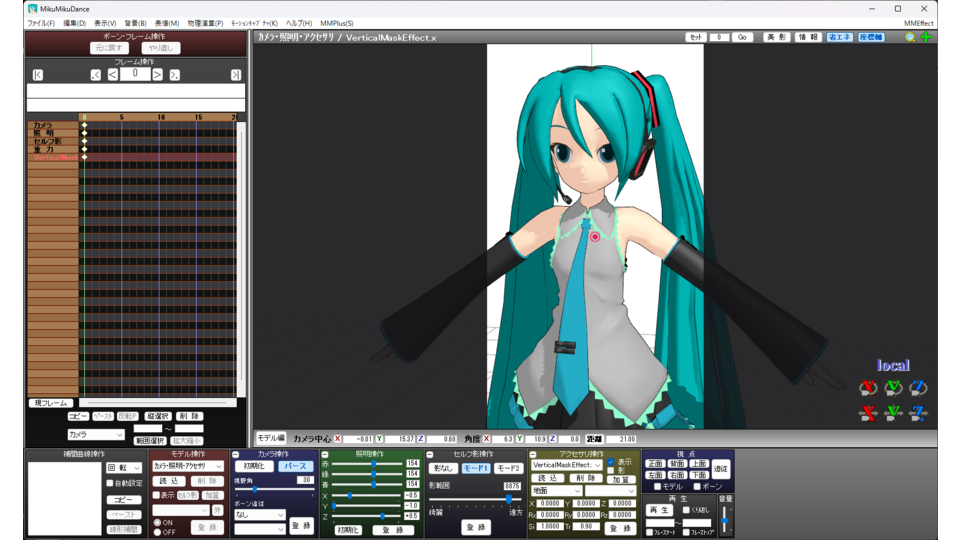Click the 初期化 button in camera panel

(x=253, y=467)
